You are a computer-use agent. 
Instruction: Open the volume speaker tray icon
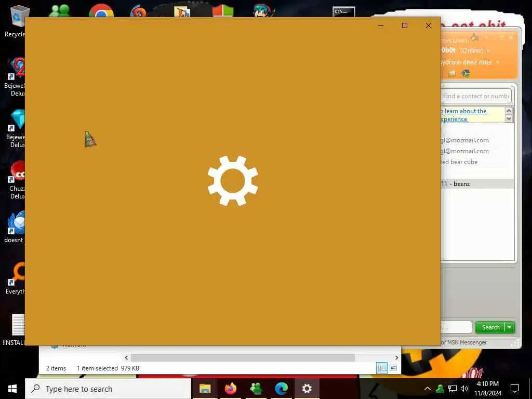pos(464,389)
